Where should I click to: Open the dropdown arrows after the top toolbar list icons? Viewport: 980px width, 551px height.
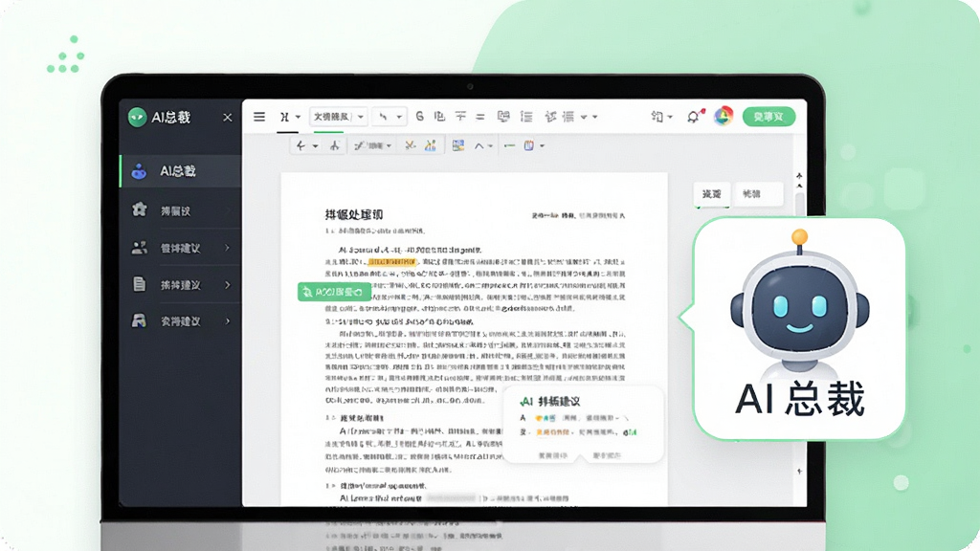click(590, 117)
